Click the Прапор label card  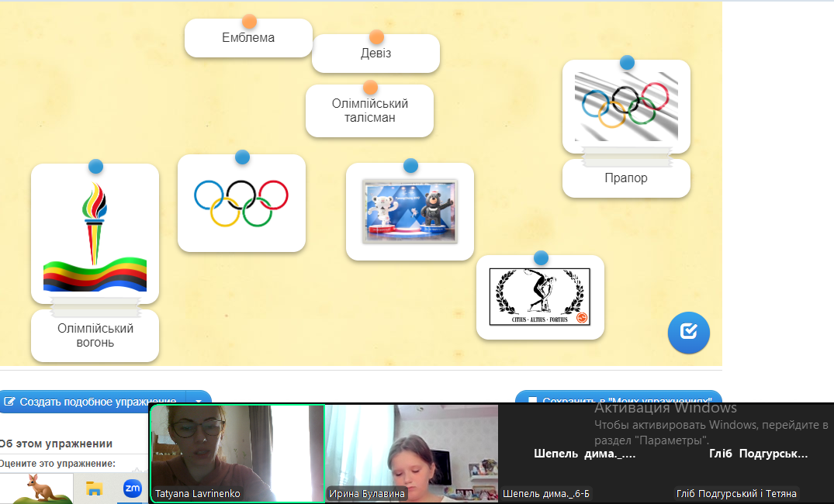[626, 178]
